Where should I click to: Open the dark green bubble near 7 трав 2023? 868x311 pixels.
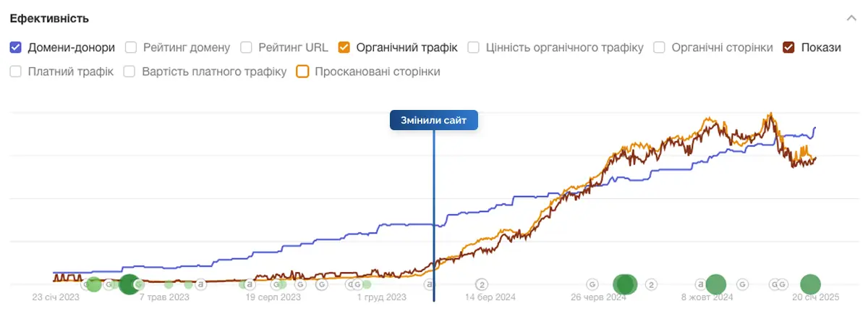tap(129, 285)
